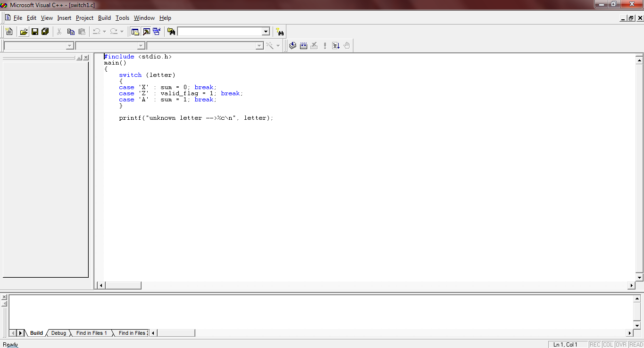
Task: Click the 'printf' statement in the code
Action: pos(196,118)
